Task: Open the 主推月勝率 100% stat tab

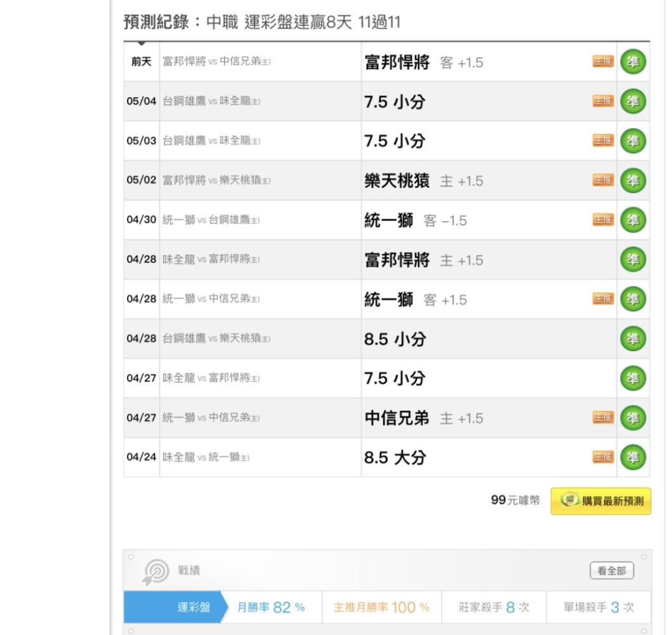Action: coord(381,607)
